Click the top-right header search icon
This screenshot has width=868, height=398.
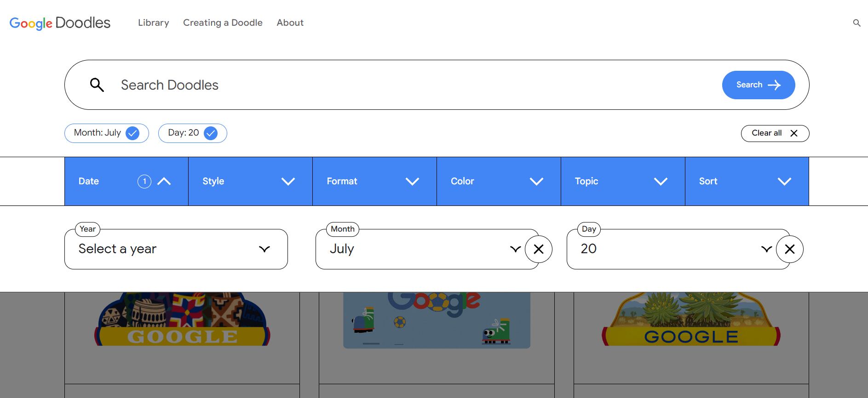pos(857,23)
